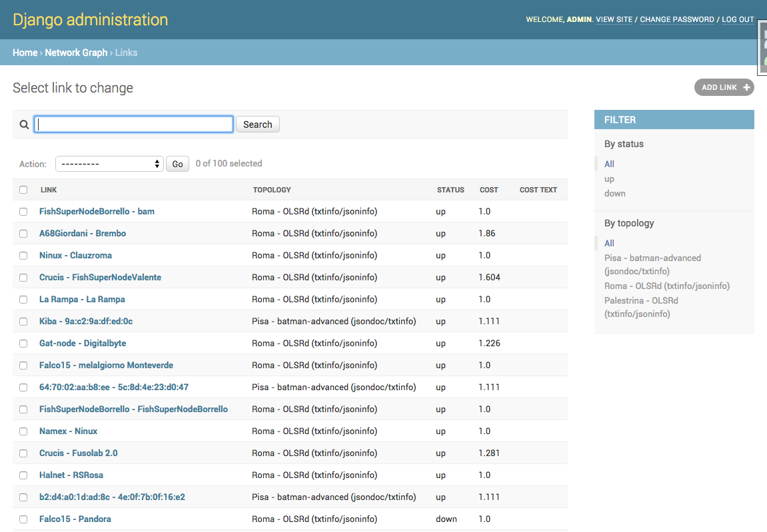767x532 pixels.
Task: Expand the Action selector arrows
Action: pyautogui.click(x=157, y=163)
